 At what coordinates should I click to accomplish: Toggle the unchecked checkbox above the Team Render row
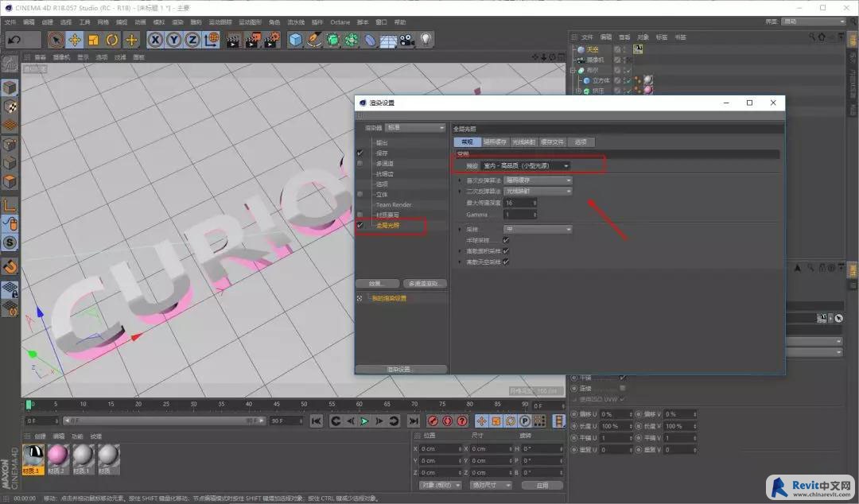[360, 195]
